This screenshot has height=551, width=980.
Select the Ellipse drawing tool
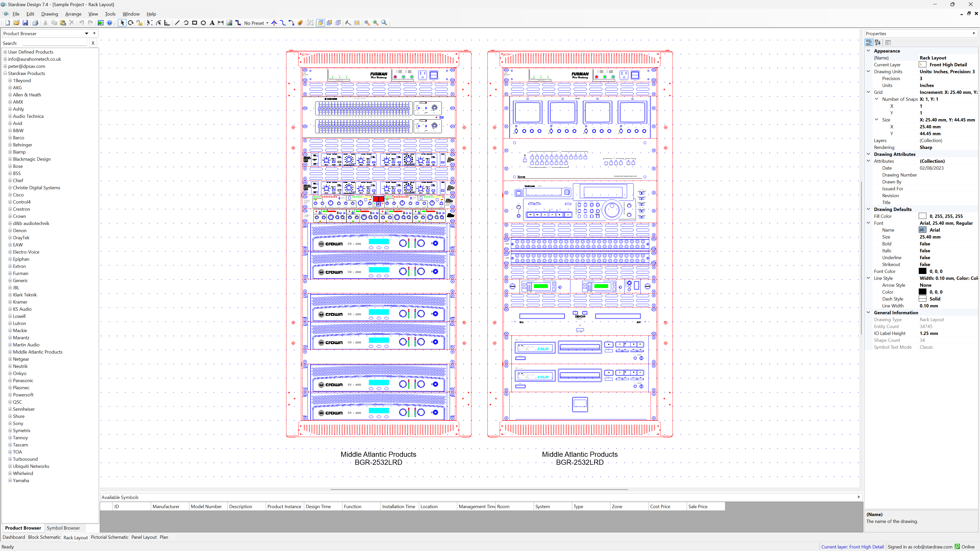click(203, 23)
